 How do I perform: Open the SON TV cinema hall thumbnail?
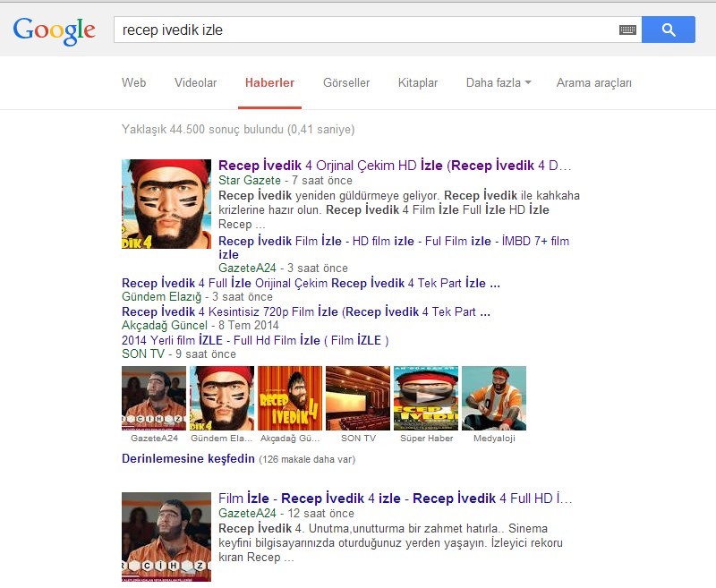tap(358, 398)
